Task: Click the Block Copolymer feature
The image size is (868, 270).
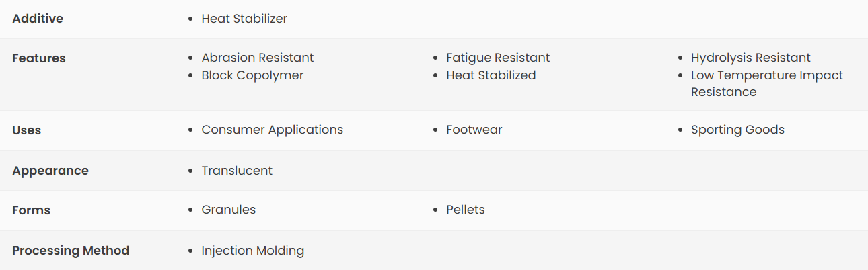Action: pyautogui.click(x=252, y=75)
